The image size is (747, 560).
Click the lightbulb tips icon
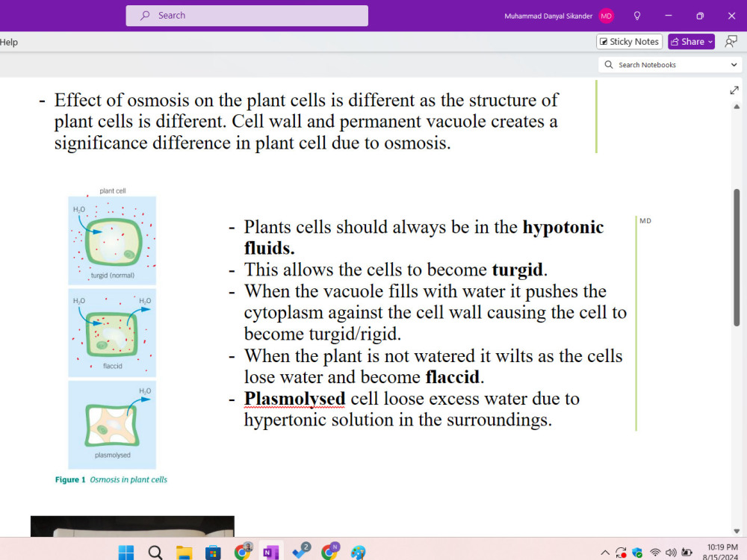point(637,16)
